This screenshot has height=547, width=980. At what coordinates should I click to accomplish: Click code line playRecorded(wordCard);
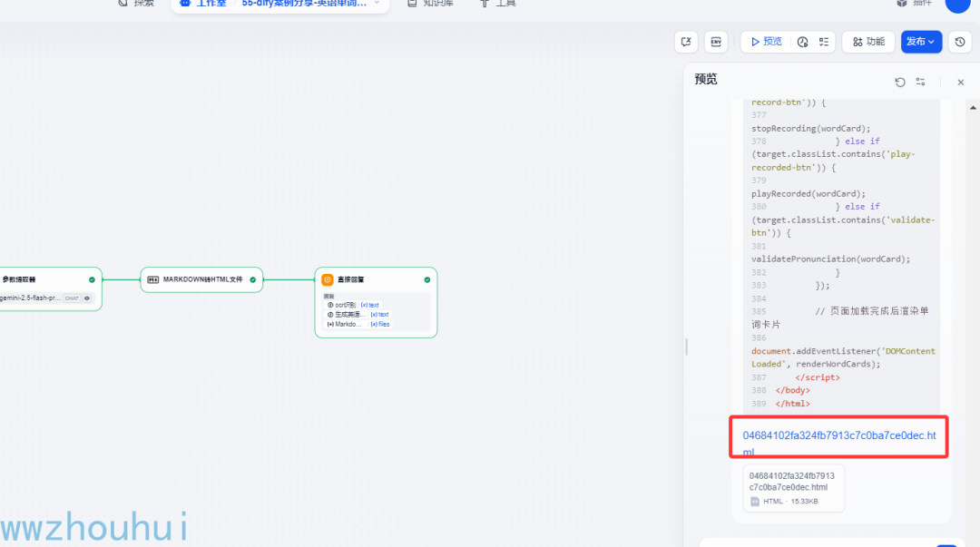tap(808, 194)
